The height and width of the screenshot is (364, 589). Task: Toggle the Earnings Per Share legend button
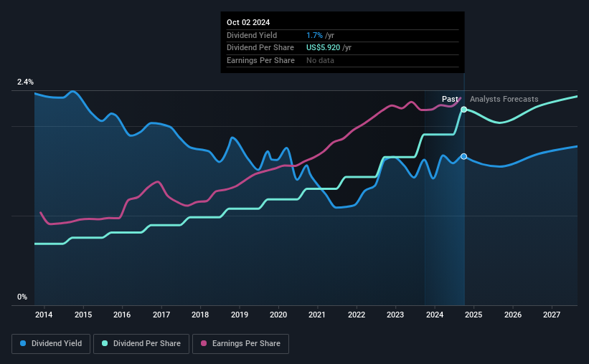click(x=240, y=344)
